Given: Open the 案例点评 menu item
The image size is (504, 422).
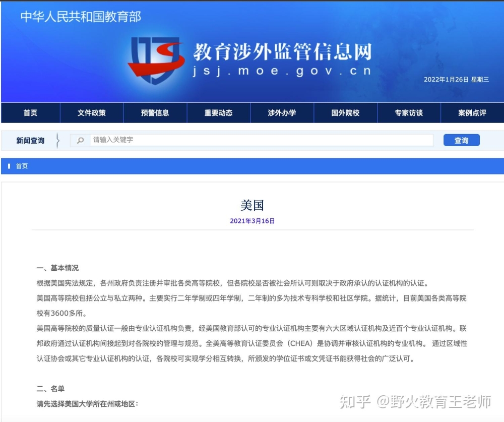Looking at the screenshot, I should (x=472, y=113).
